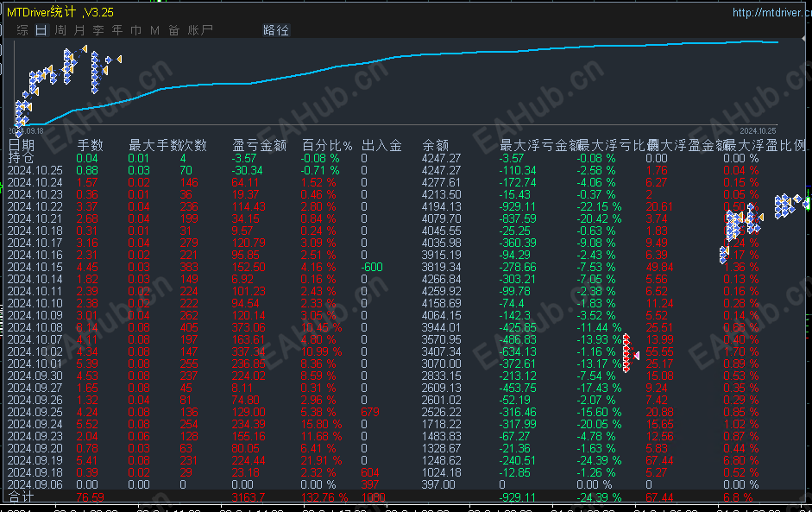Switch to the 季 quarterly tab
Screen dimensions: 812x512
pyautogui.click(x=98, y=30)
